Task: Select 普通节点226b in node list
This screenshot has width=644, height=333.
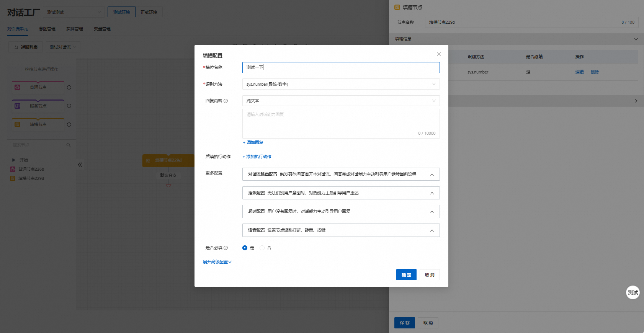Action: pyautogui.click(x=31, y=169)
